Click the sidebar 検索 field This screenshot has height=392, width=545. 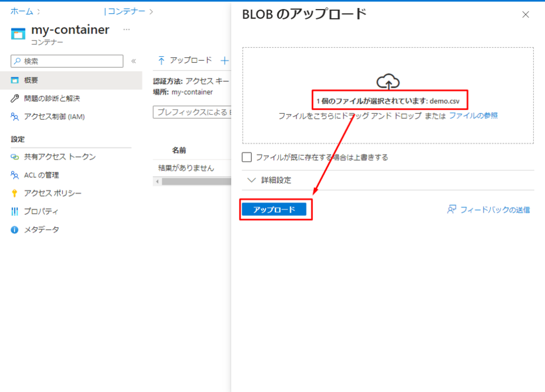67,61
